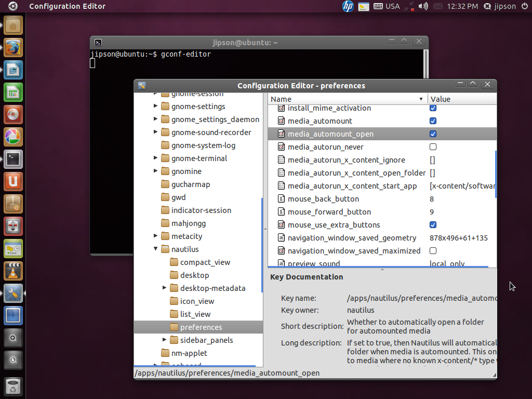
Task: Click the icon_view folder icon
Action: pos(174,301)
